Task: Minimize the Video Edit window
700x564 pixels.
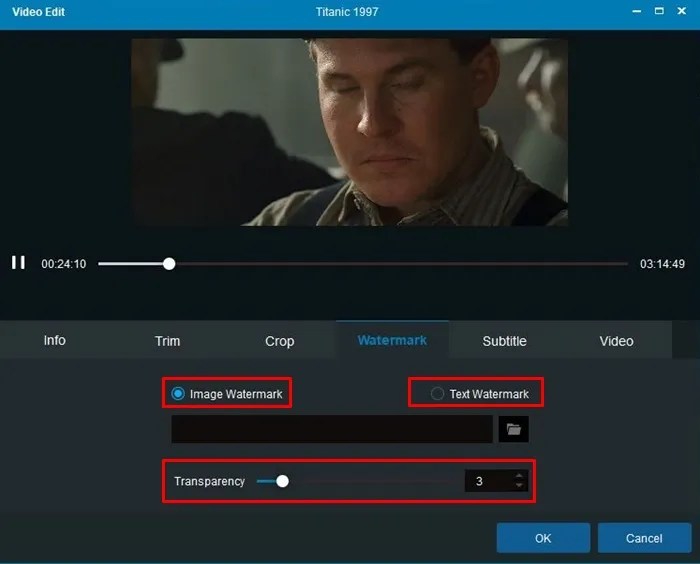Action: 637,11
